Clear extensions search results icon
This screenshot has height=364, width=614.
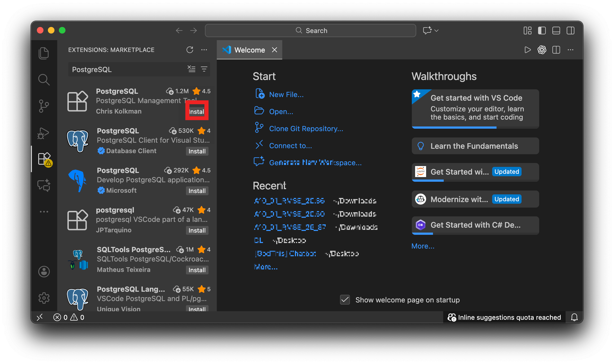191,69
